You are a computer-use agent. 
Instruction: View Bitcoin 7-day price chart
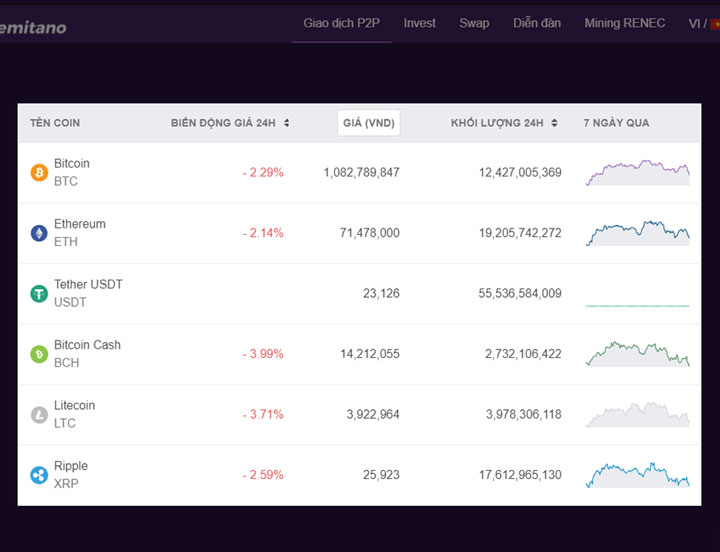(637, 173)
